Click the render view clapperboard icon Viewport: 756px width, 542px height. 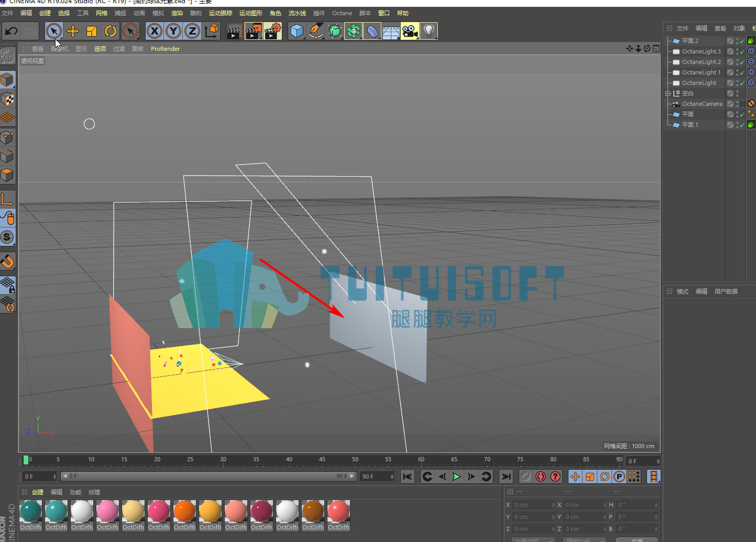pyautogui.click(x=234, y=31)
